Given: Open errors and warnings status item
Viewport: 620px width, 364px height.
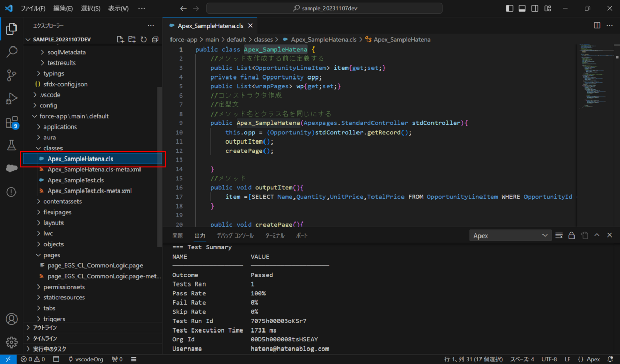Looking at the screenshot, I should (33, 359).
